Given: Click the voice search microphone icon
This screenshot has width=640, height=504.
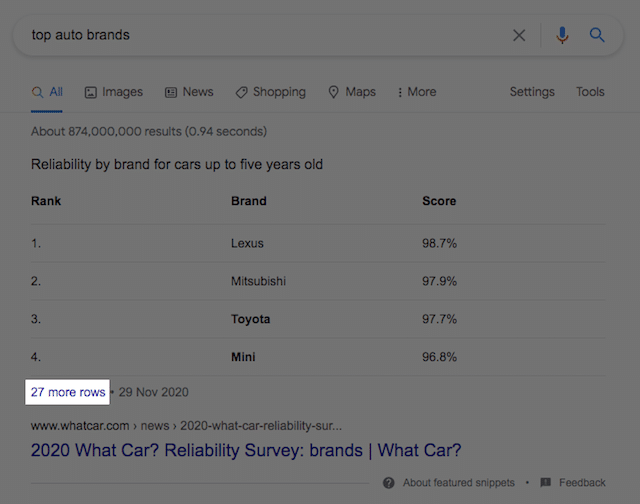Looking at the screenshot, I should pos(562,36).
